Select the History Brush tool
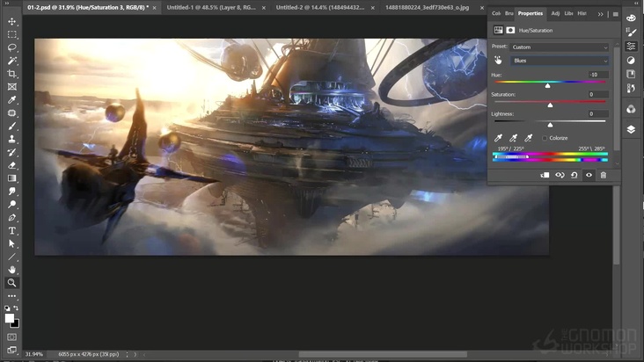Screen dimensions: 644x362 [12, 153]
